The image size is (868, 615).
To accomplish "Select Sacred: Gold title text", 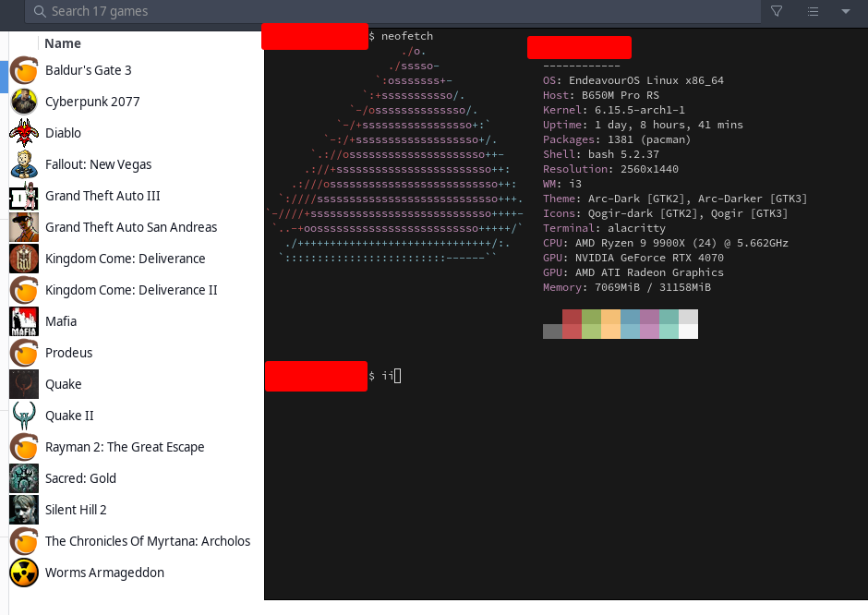I will [80, 478].
